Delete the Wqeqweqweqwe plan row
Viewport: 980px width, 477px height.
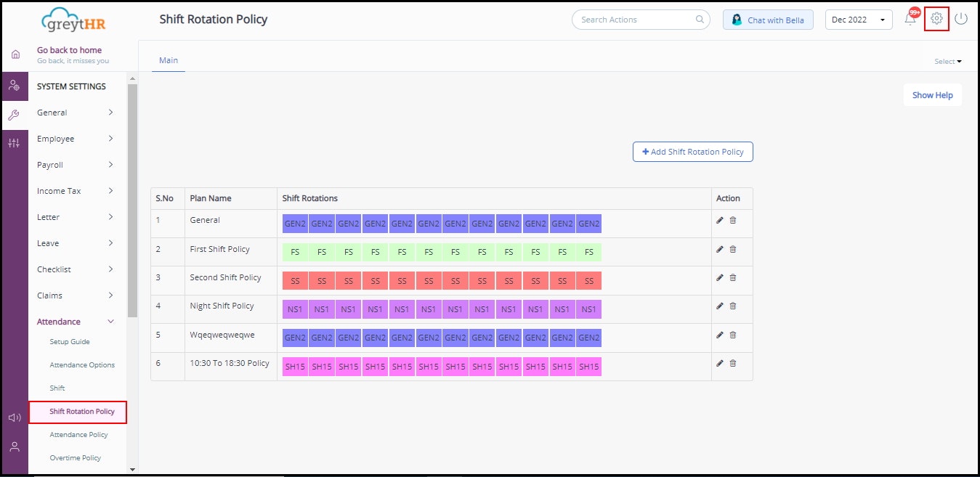pyautogui.click(x=732, y=335)
